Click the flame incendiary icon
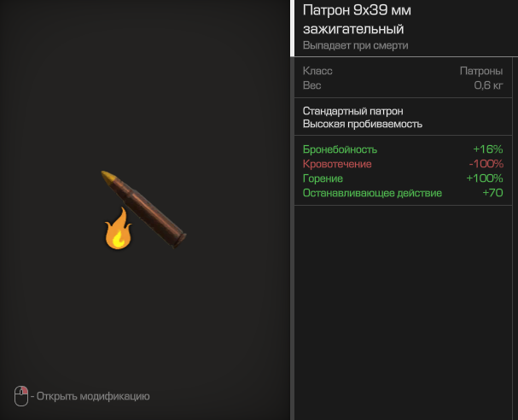Image resolution: width=518 pixels, height=420 pixels. pos(118,228)
